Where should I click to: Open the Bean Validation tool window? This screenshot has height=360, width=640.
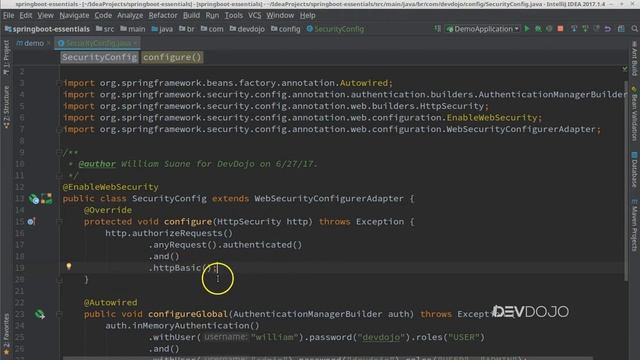[634, 113]
